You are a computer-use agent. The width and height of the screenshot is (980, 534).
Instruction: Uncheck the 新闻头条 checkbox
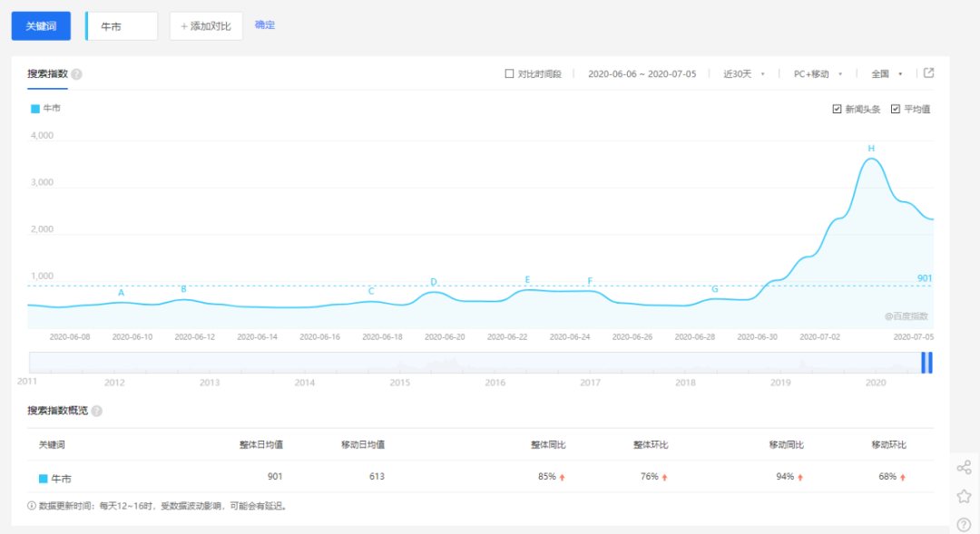tap(837, 109)
